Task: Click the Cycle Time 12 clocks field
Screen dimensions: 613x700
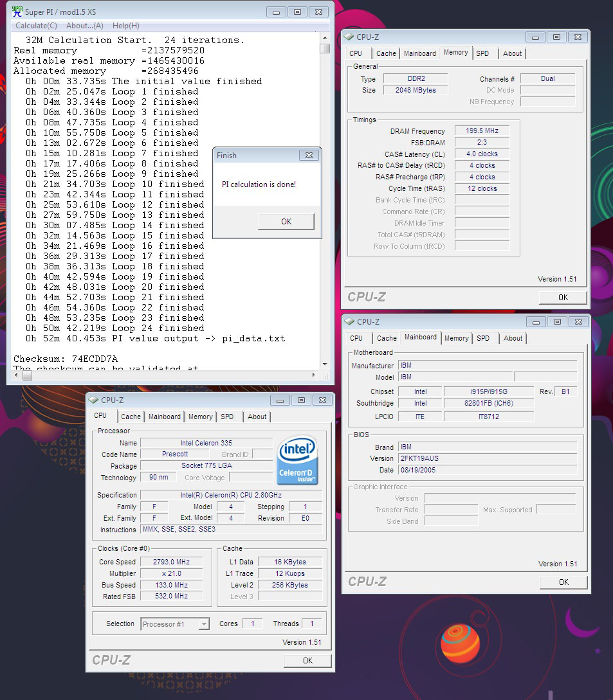Action: coord(482,189)
